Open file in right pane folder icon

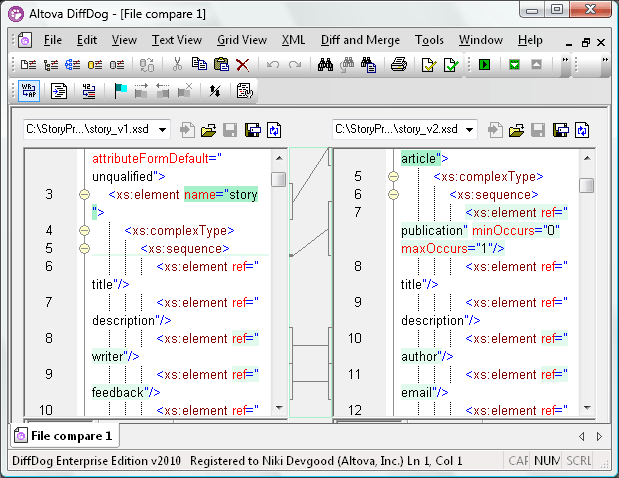[x=516, y=130]
